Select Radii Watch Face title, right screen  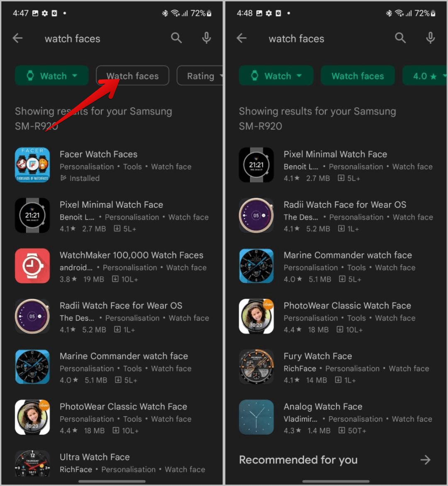(x=345, y=205)
